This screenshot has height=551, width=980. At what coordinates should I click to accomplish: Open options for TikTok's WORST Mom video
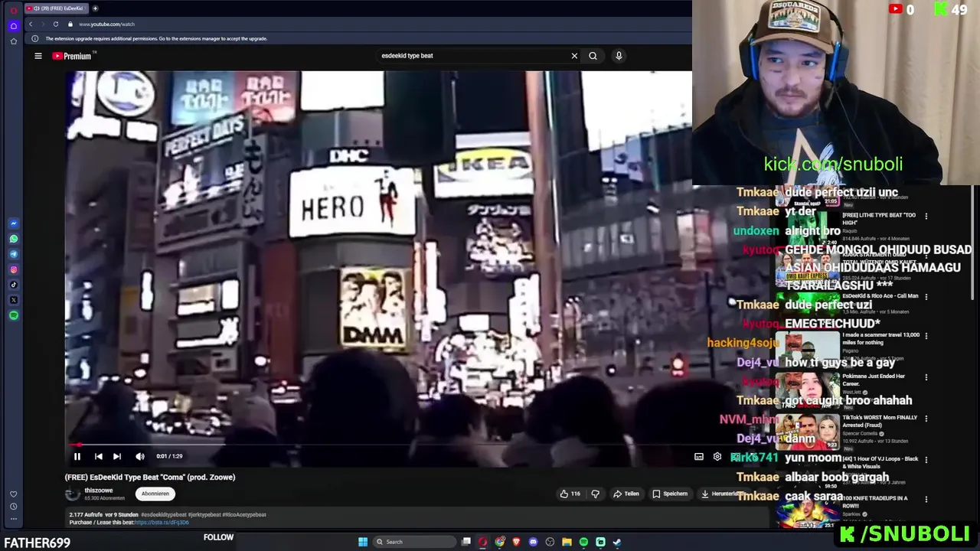point(926,419)
